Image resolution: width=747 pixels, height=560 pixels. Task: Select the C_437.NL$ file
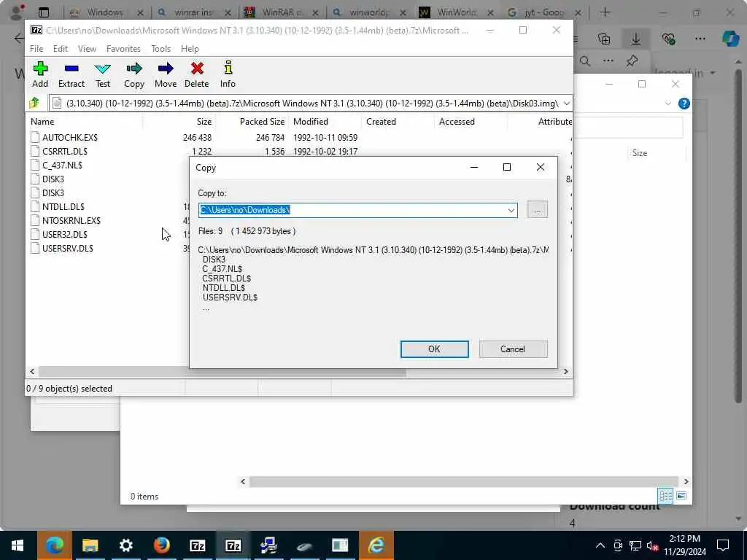62,165
